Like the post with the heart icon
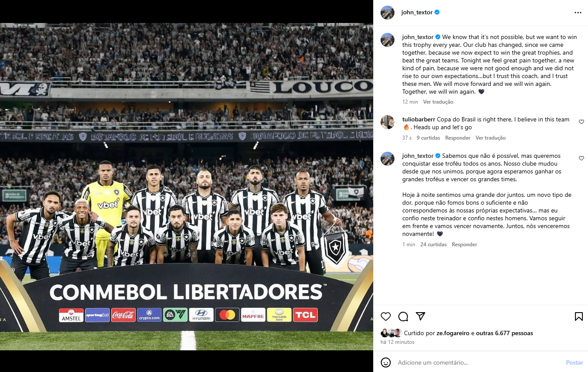This screenshot has height=372, width=588. tap(386, 317)
